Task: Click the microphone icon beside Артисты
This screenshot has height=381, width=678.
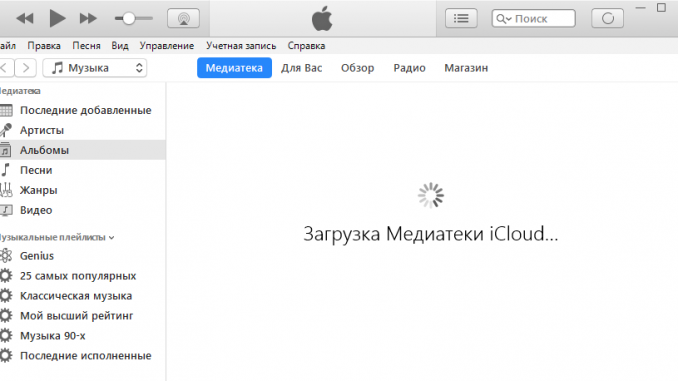Action: click(x=6, y=130)
